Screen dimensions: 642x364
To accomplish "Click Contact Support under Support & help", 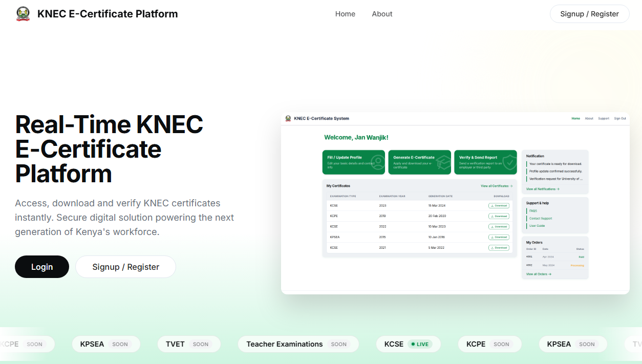I will coord(541,219).
